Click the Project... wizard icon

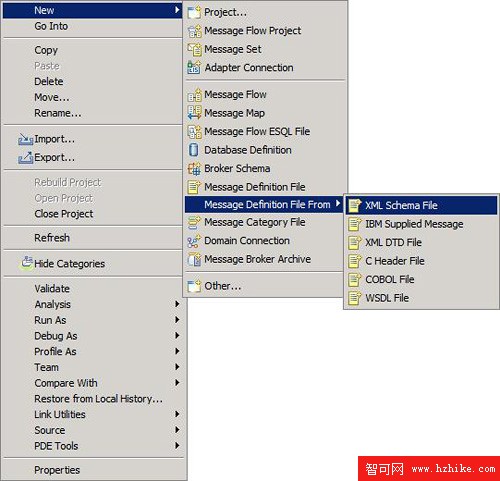click(x=194, y=12)
